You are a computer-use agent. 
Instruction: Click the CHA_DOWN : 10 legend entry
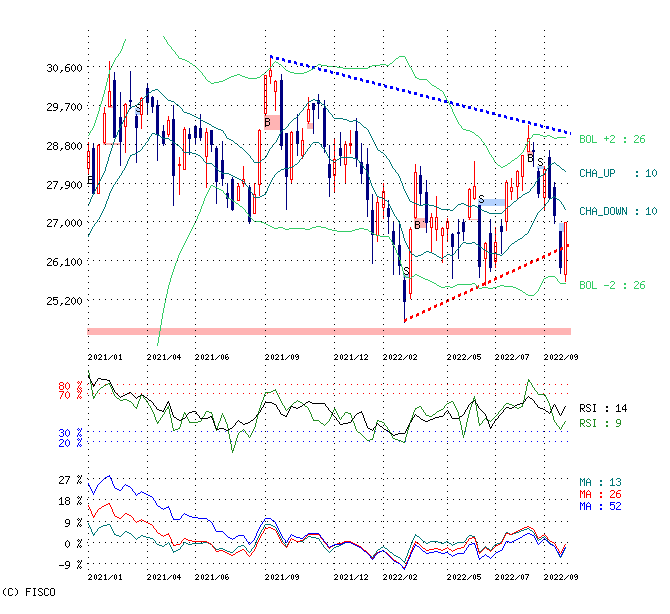(617, 211)
